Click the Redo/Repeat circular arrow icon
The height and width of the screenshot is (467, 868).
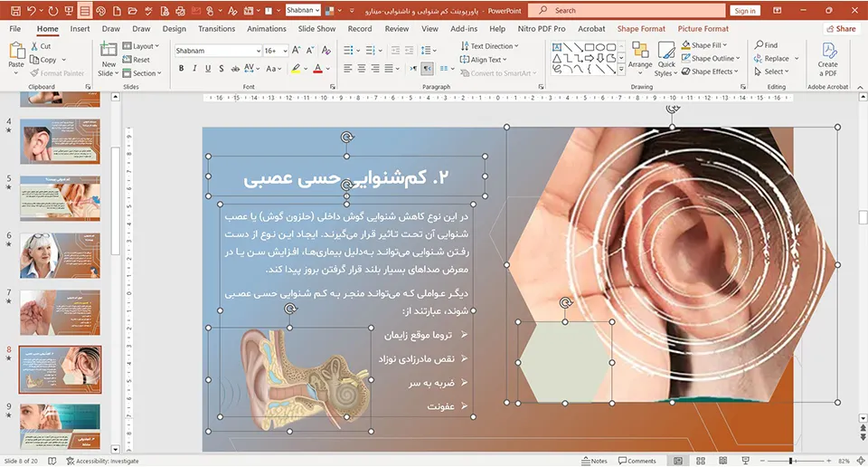[x=53, y=11]
